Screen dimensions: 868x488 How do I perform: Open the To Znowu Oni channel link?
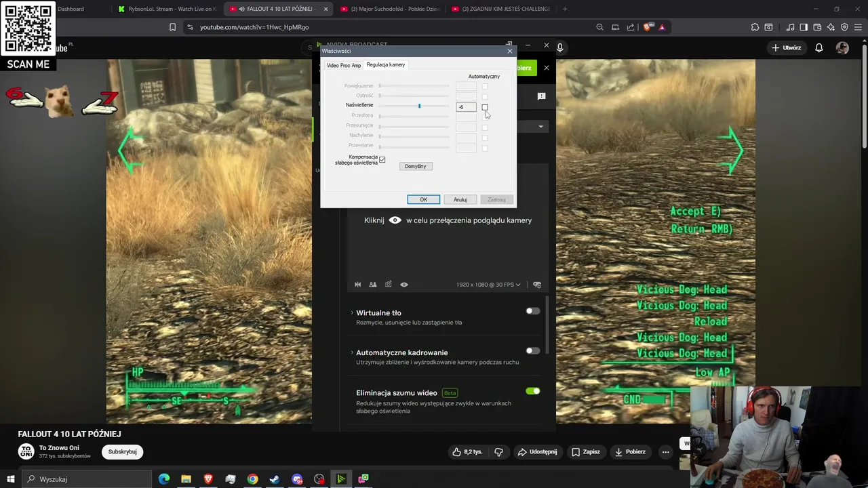click(59, 448)
